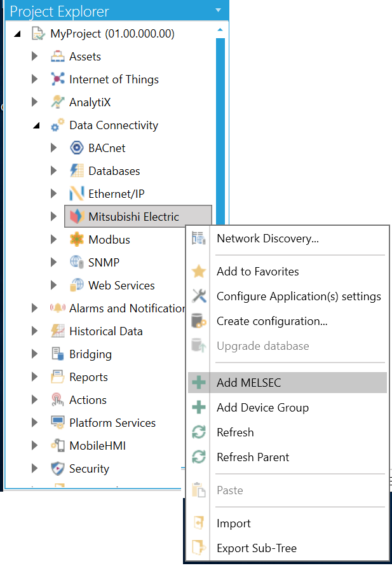Click the Configure Application settings tools icon
The image size is (392, 568).
point(199,296)
